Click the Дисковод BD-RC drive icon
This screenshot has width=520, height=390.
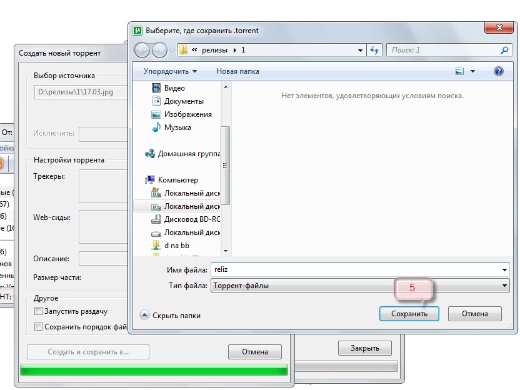pos(156,219)
